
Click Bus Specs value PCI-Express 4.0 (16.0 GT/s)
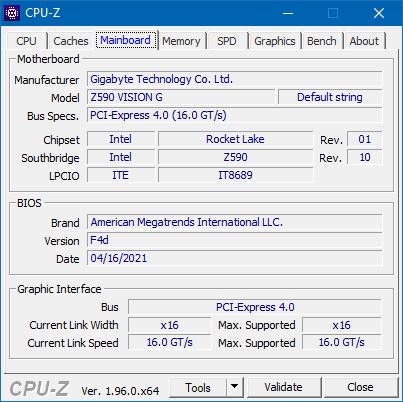235,115
